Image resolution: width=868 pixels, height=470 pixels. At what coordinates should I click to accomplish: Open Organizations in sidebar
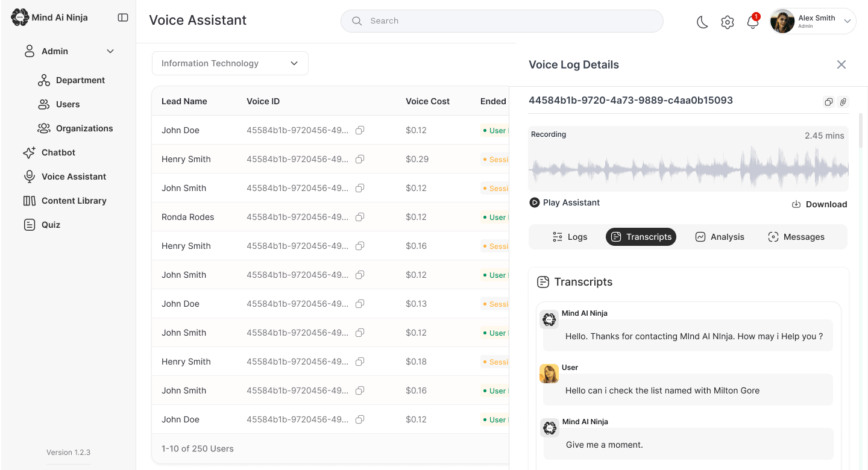click(x=75, y=128)
